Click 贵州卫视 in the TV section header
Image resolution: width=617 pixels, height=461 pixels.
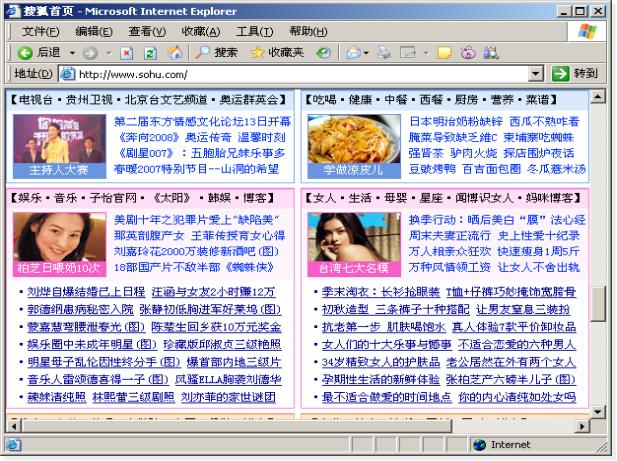(x=89, y=100)
